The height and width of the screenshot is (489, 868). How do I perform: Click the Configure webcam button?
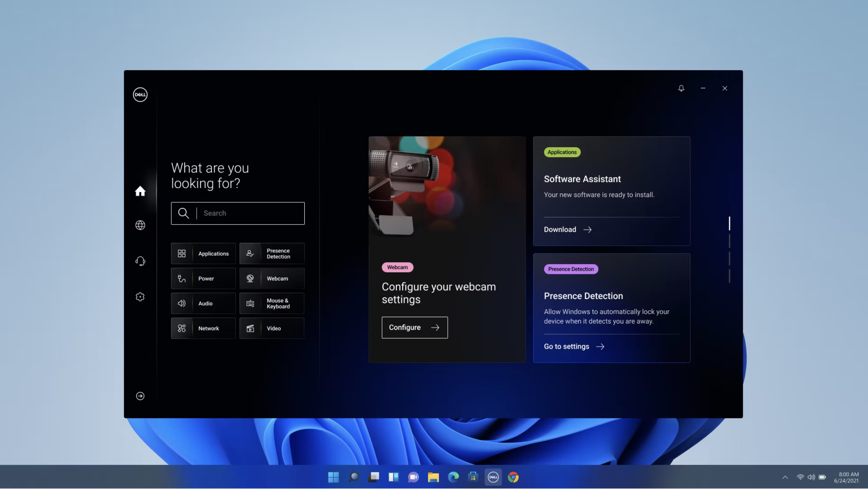click(x=414, y=328)
